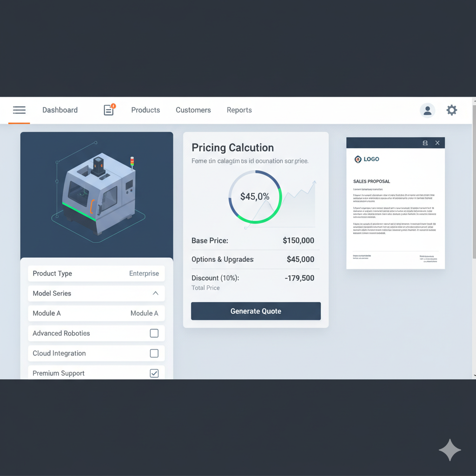Select the machine preview thumbnail
The image size is (476, 476).
(96, 195)
